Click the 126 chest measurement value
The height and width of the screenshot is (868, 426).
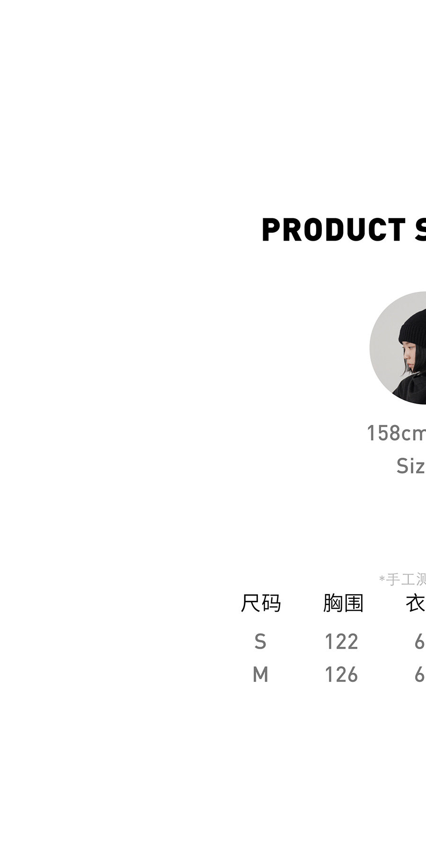click(341, 675)
